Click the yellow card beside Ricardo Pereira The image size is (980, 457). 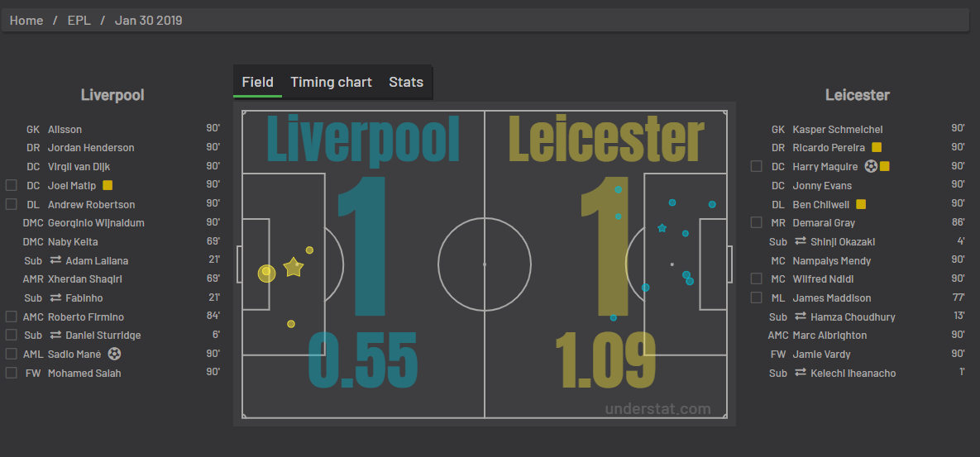tap(877, 148)
